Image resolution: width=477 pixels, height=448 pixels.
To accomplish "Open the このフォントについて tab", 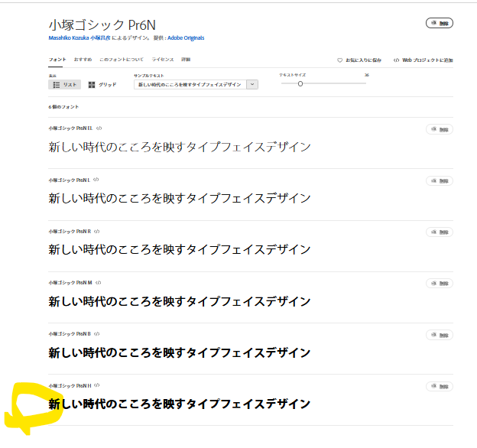I will tap(122, 60).
